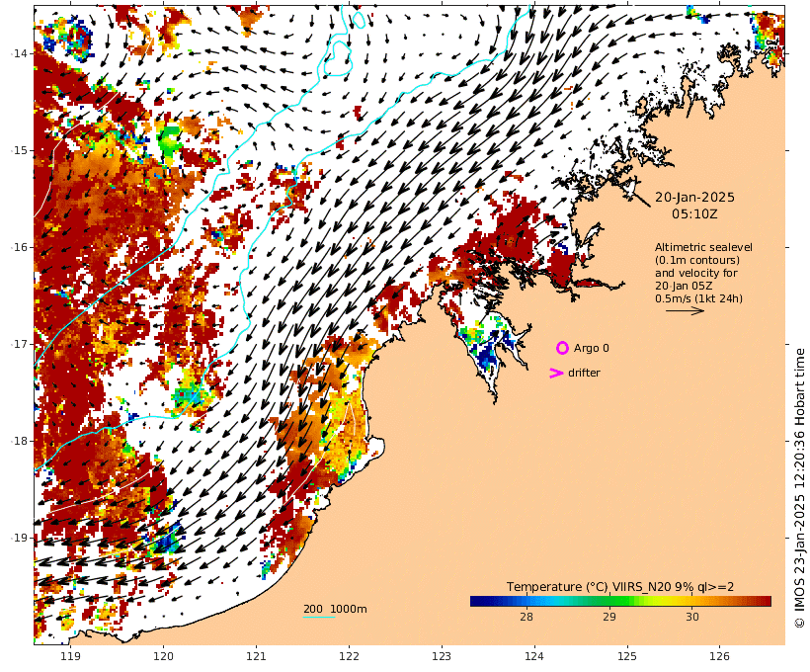Click the magenta Argo 0 circle marker

tap(562, 349)
